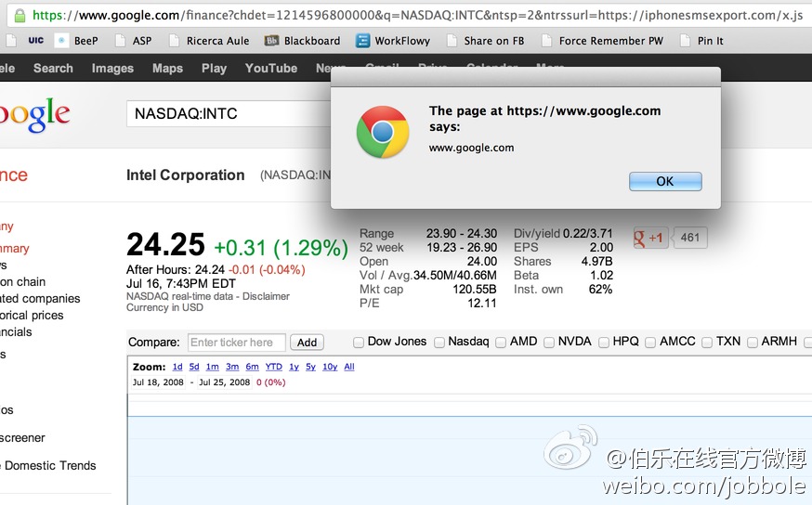Select Maps in the Google top bar
Image resolution: width=812 pixels, height=505 pixels.
coord(167,69)
